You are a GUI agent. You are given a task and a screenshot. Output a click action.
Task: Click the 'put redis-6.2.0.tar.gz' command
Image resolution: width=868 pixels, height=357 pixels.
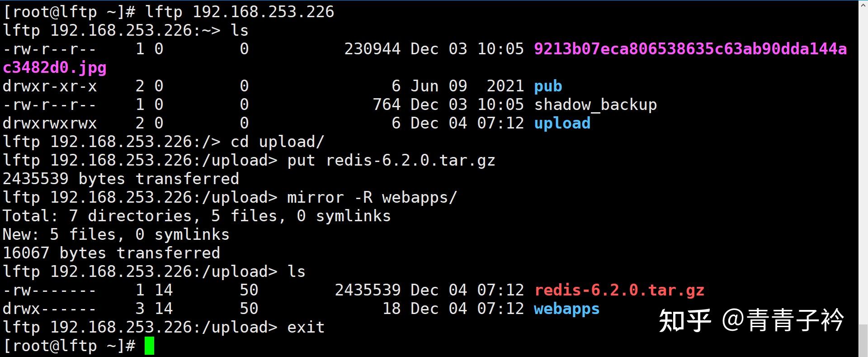392,161
